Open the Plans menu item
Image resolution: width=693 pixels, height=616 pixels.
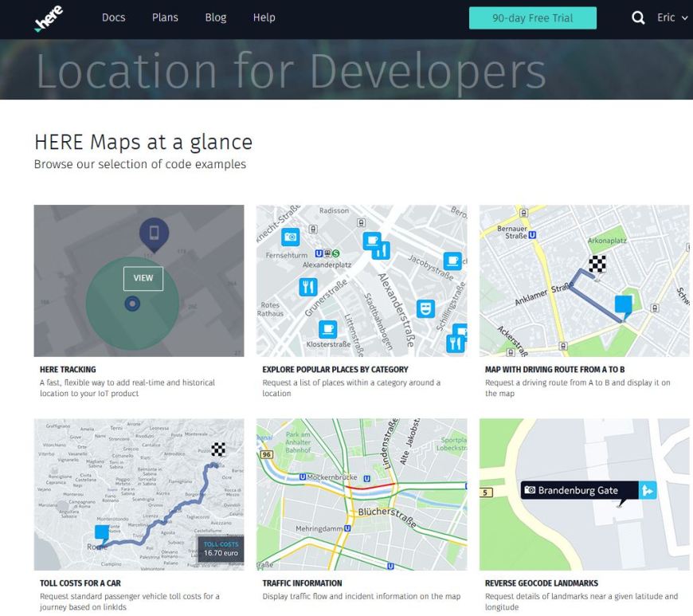165,18
